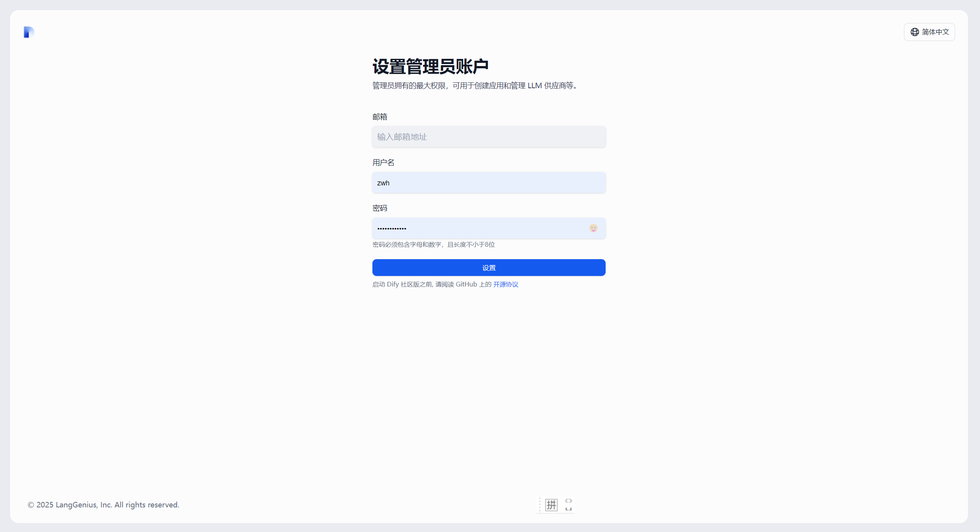This screenshot has width=980, height=532.
Task: Click the Dify logo in top-left corner
Action: (x=29, y=32)
